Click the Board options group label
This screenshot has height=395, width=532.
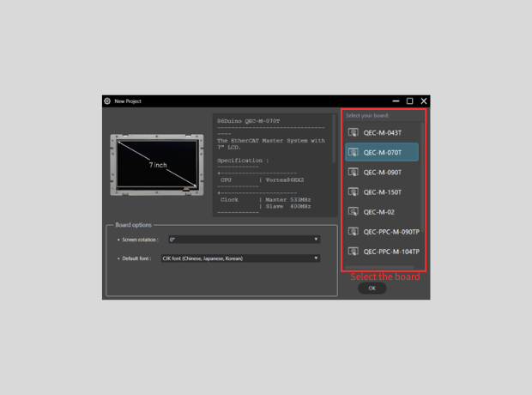tap(133, 225)
